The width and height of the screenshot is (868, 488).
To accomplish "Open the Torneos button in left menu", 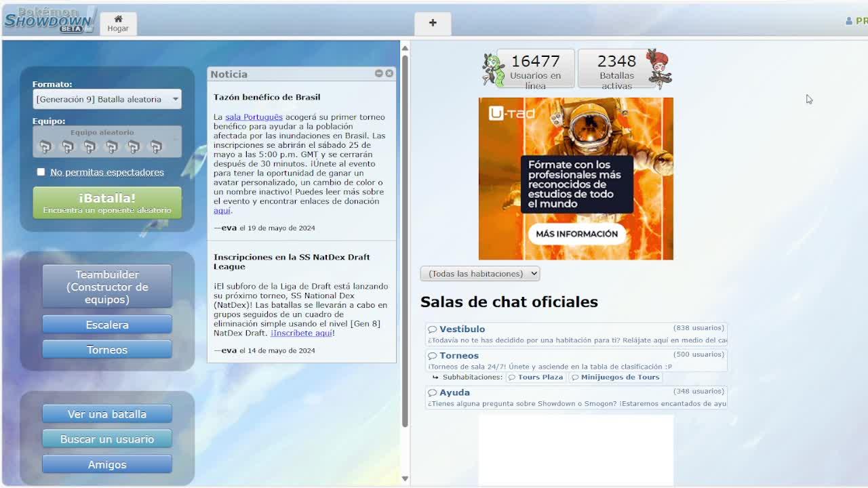I will pyautogui.click(x=107, y=350).
